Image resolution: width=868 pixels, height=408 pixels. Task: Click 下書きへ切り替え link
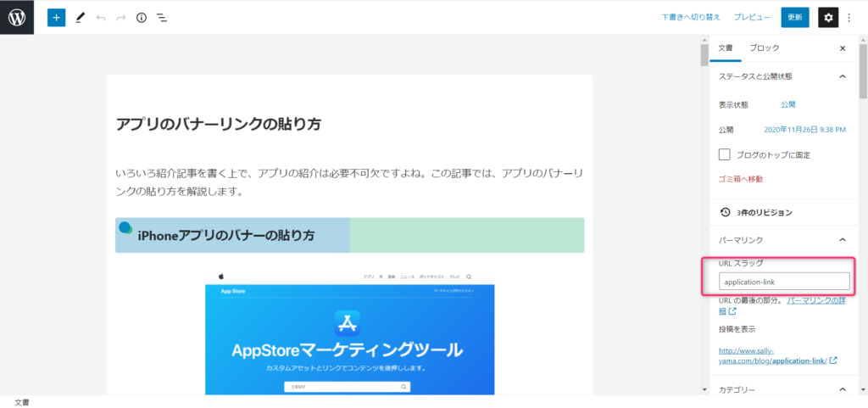[691, 18]
